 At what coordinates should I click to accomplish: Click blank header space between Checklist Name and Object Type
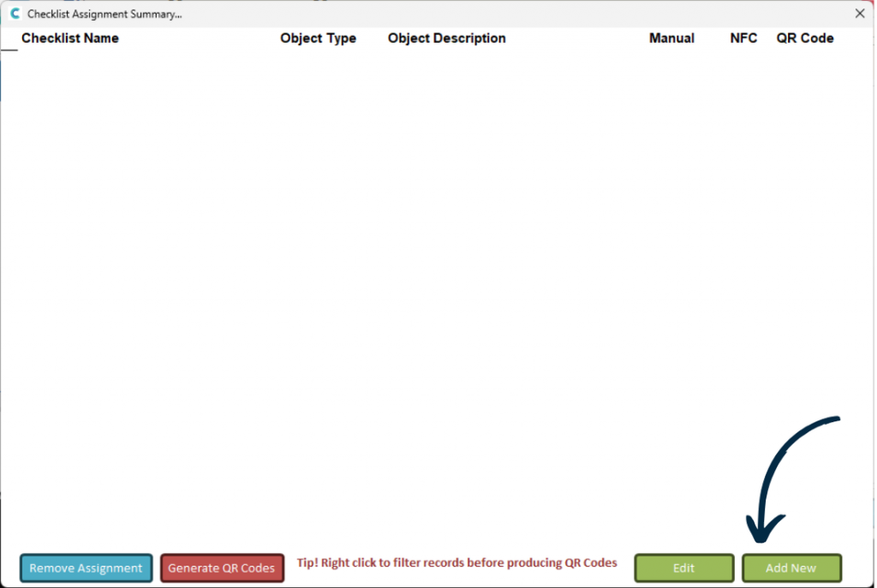coord(200,39)
